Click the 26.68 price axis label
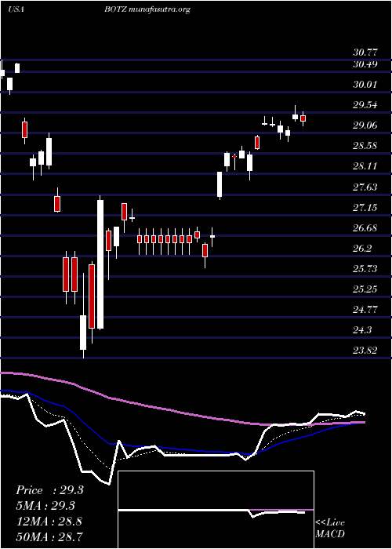 click(x=365, y=228)
